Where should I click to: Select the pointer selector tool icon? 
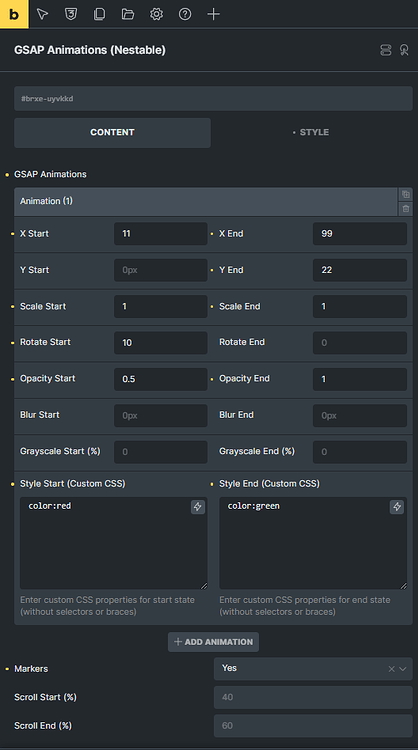42,14
